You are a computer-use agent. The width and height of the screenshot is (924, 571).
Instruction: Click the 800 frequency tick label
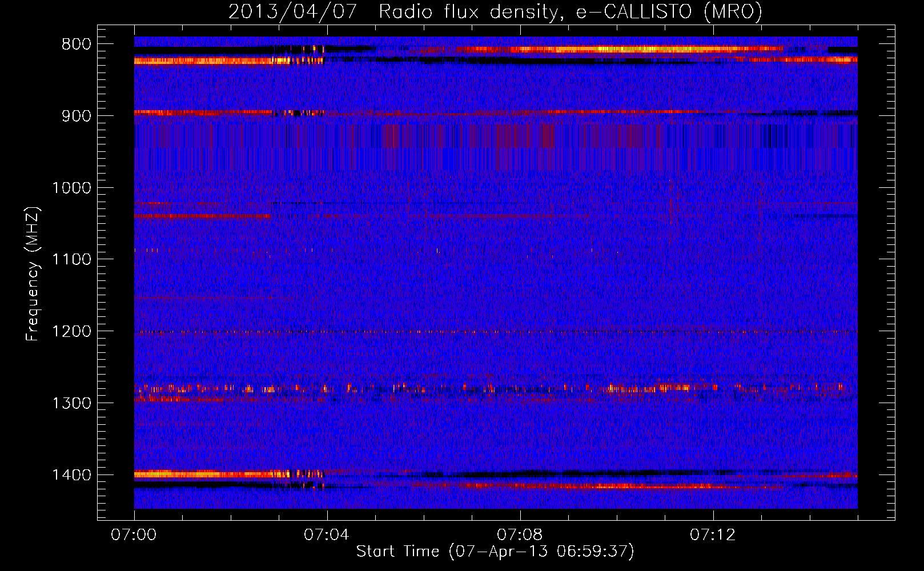(x=77, y=45)
